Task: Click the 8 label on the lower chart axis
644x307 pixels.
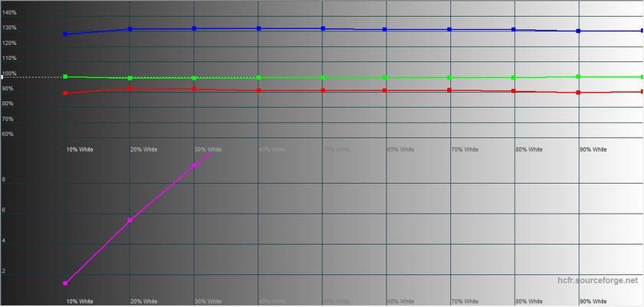Action: [x=4, y=180]
